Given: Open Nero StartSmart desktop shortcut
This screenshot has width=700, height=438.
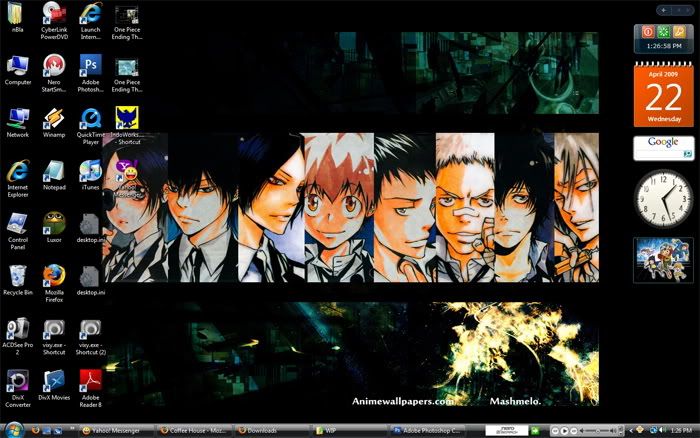Looking at the screenshot, I should tap(54, 66).
